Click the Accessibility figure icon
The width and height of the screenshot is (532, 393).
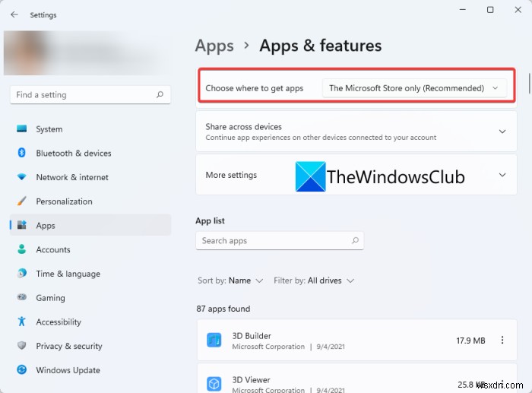point(22,322)
